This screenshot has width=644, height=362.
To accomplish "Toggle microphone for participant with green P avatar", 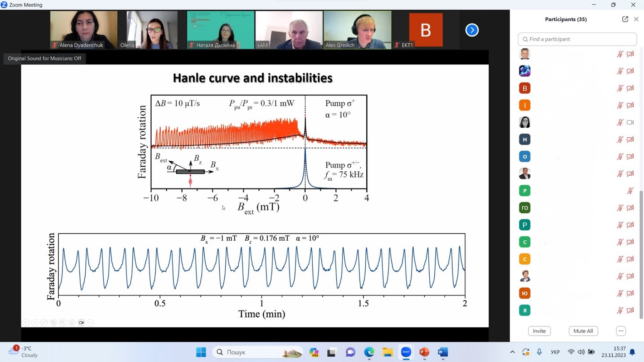I will point(630,191).
